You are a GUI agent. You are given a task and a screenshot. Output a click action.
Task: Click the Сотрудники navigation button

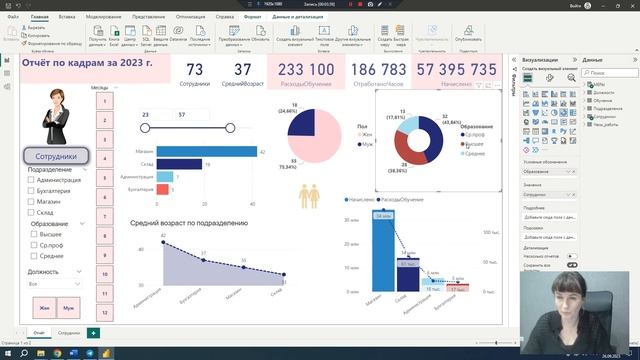coord(56,156)
